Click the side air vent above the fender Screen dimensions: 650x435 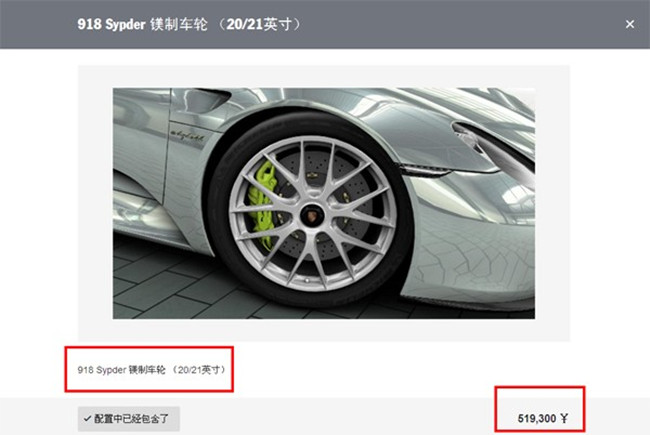click(x=207, y=100)
